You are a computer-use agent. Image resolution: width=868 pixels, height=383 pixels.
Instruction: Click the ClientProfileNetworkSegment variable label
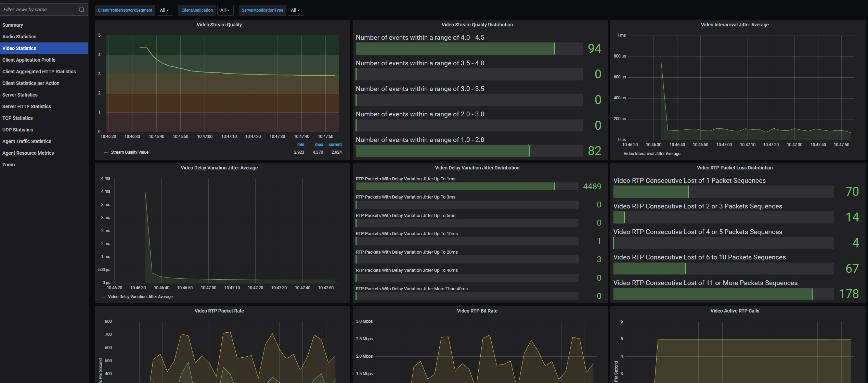pos(125,10)
